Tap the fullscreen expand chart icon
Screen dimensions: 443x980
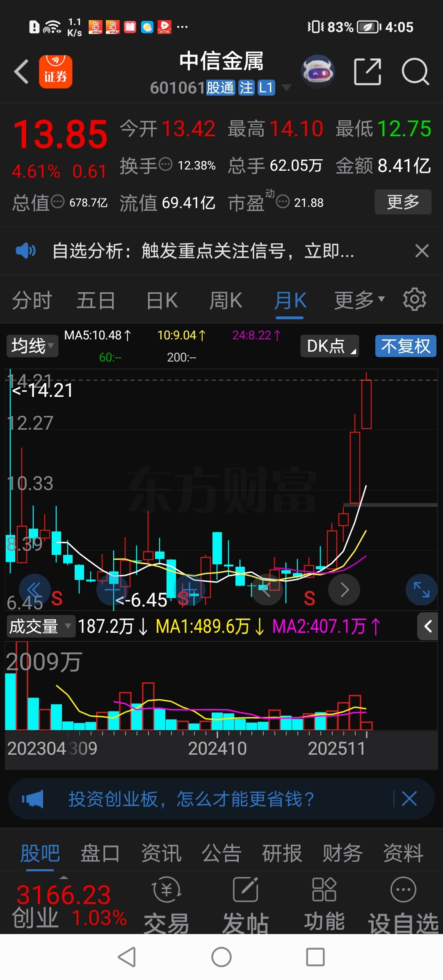422,590
